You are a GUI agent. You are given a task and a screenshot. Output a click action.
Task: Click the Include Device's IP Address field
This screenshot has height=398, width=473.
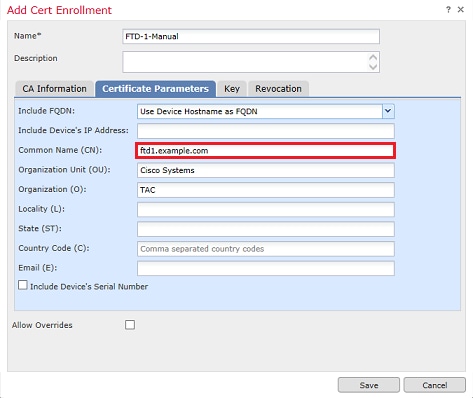pyautogui.click(x=266, y=131)
